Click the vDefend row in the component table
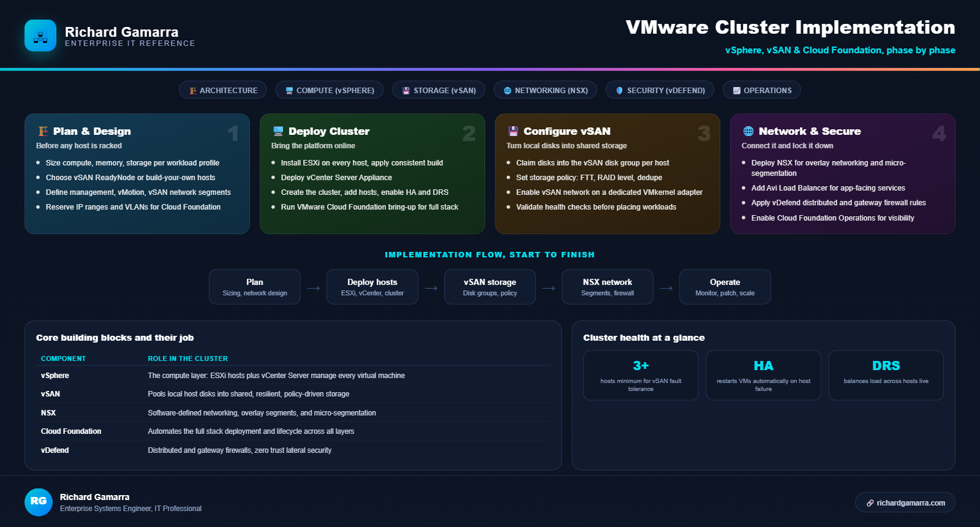This screenshot has height=527, width=980. 293,450
